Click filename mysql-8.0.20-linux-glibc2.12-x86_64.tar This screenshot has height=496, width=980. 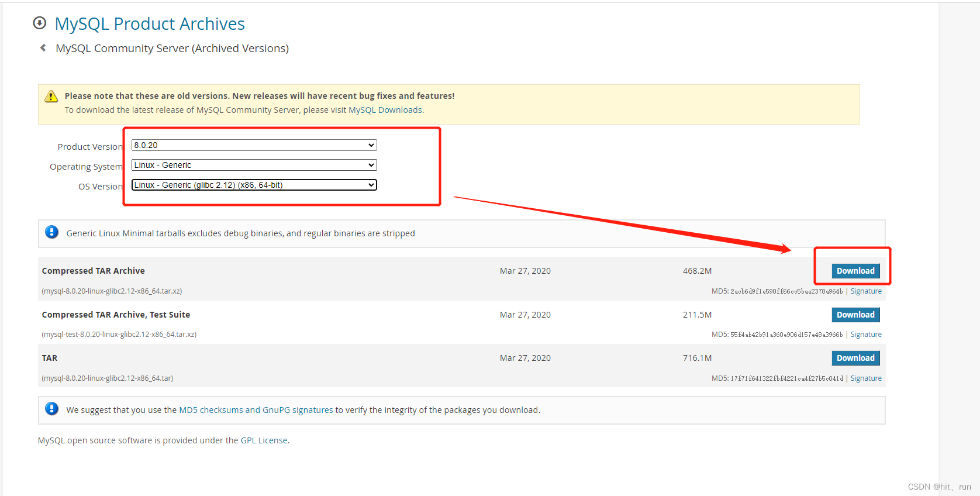(x=108, y=378)
